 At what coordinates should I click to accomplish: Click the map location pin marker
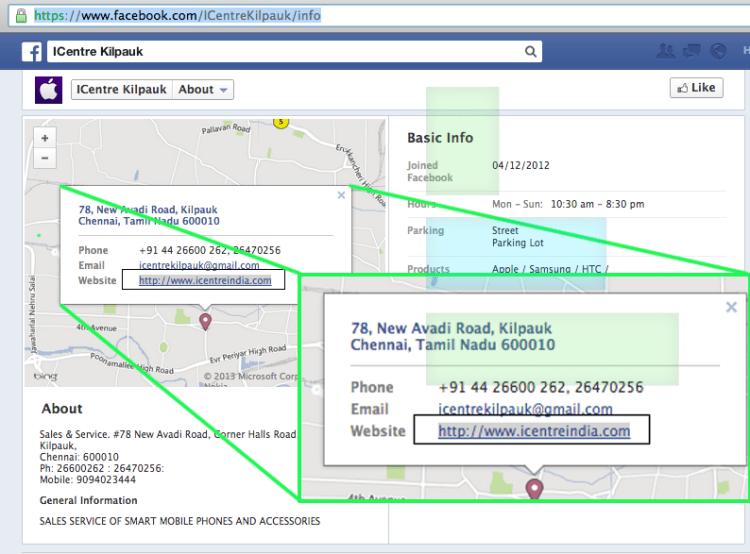pos(205,321)
